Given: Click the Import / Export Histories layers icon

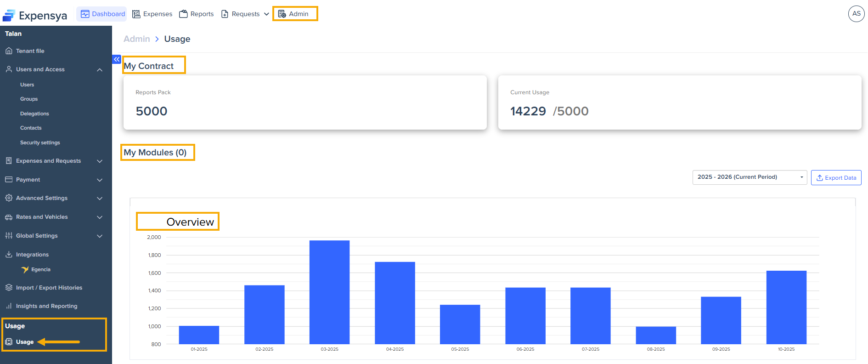Looking at the screenshot, I should (x=9, y=288).
